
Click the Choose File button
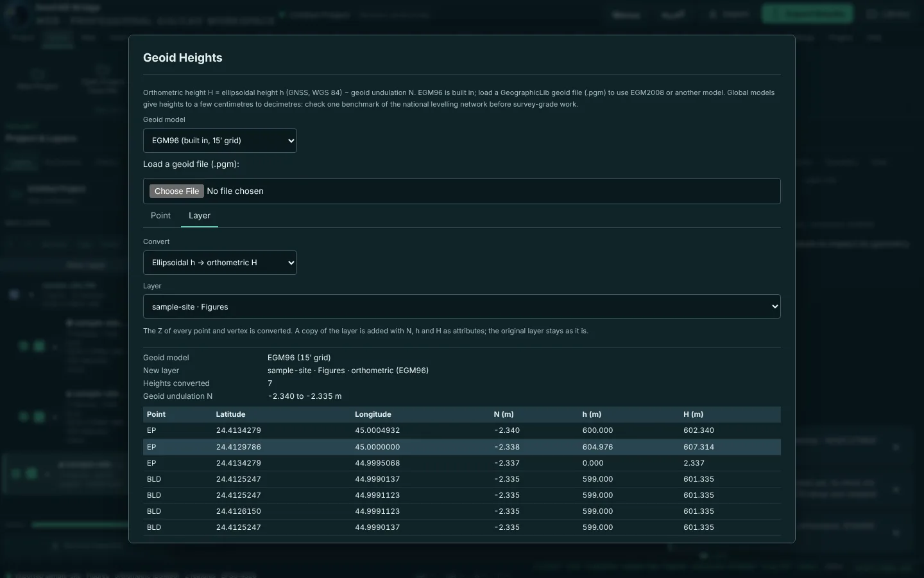(176, 191)
